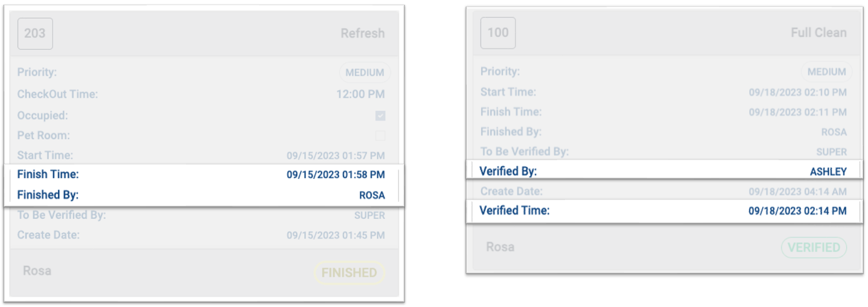
Task: Select the Finished By ROSA row on room 203
Action: 201,195
